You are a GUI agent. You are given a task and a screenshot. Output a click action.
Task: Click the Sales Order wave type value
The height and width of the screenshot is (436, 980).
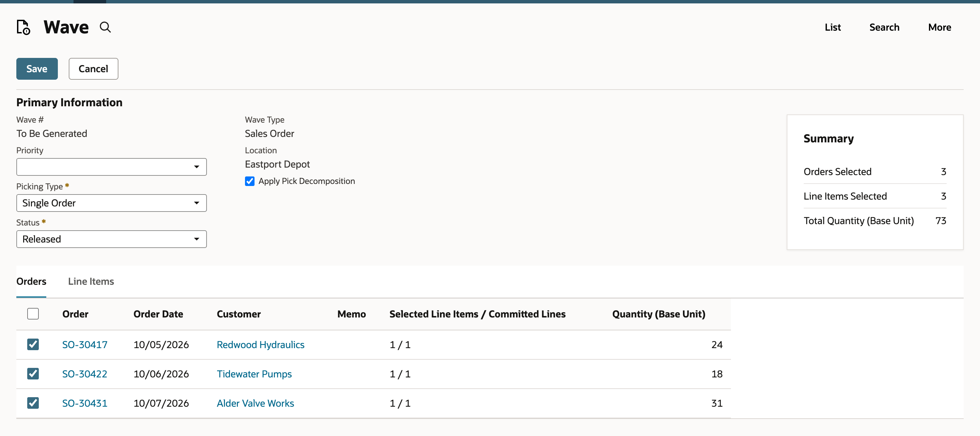pyautogui.click(x=269, y=134)
